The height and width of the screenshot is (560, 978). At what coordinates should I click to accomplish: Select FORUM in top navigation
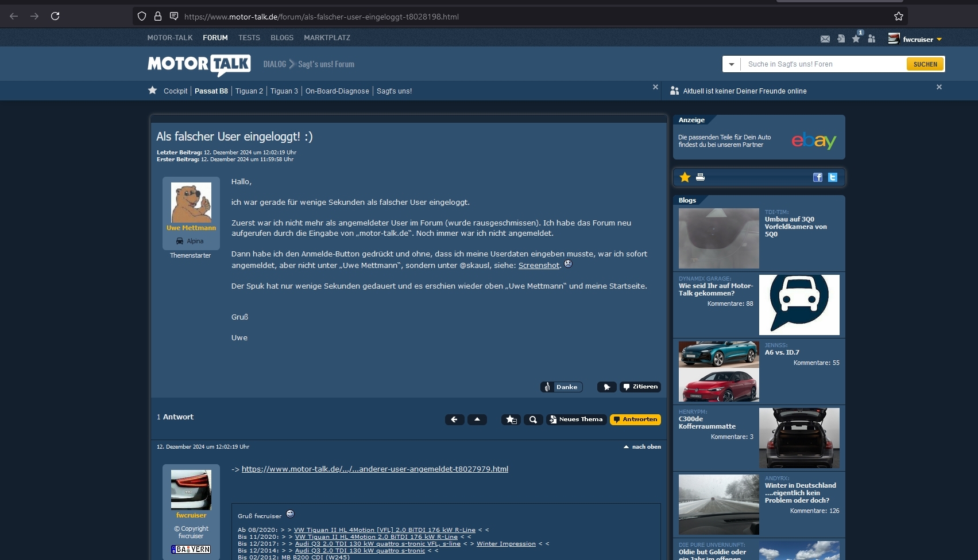tap(215, 38)
